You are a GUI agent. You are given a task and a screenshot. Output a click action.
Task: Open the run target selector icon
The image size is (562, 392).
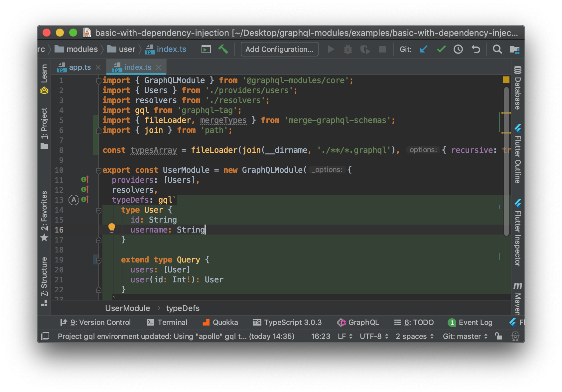click(x=206, y=49)
